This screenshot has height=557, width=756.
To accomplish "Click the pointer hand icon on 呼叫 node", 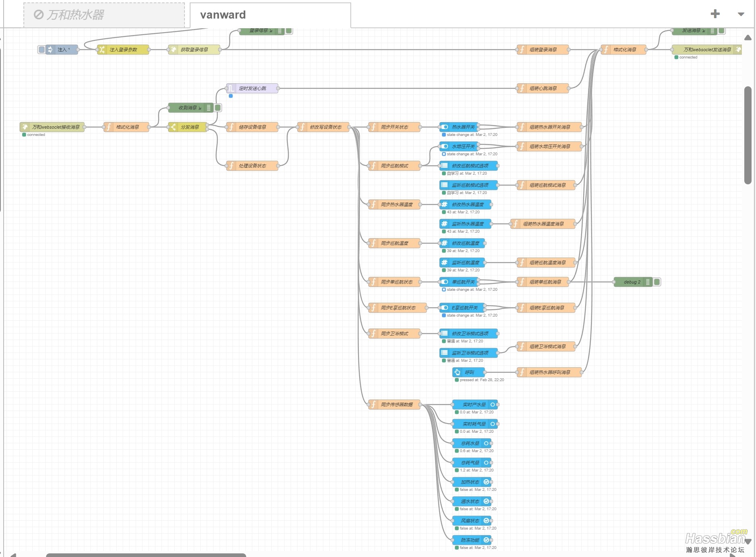I will (x=457, y=372).
